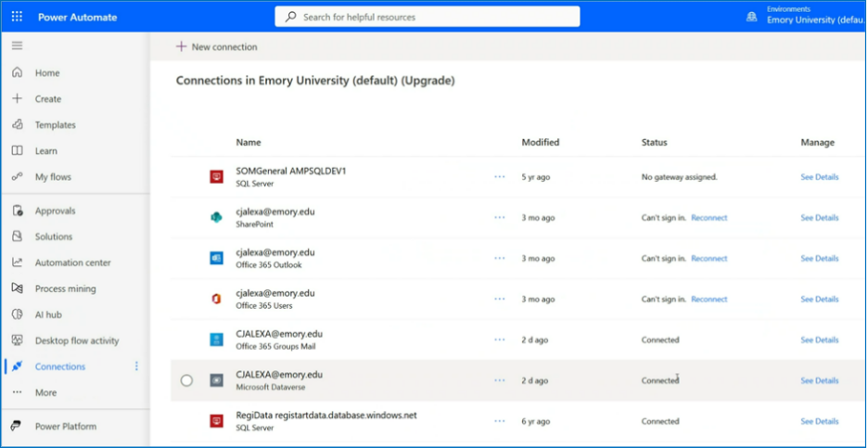The width and height of the screenshot is (868, 448).
Task: Click the Create plus icon in sidebar
Action: click(x=18, y=98)
